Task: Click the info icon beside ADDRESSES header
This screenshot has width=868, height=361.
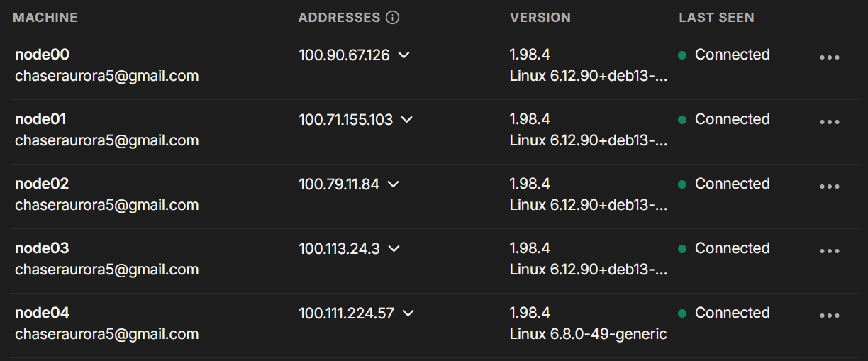Action: (392, 18)
